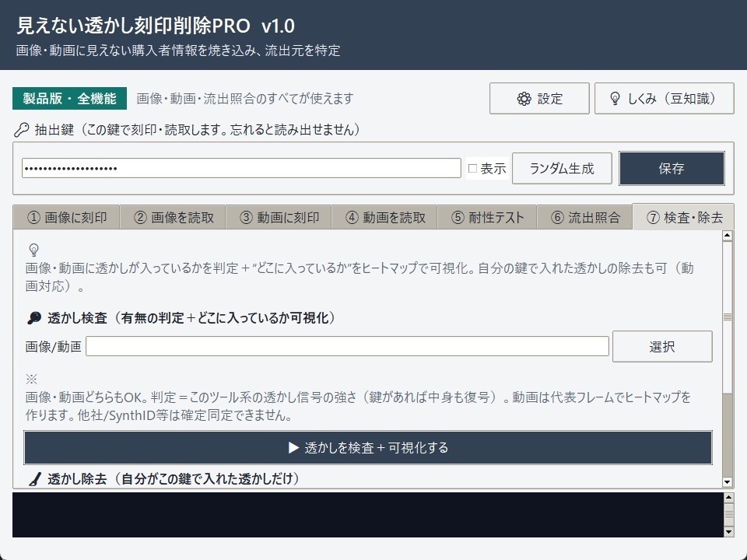This screenshot has height=560, width=747.
Task: Click the ※ note marker above the description
Action: click(x=31, y=379)
